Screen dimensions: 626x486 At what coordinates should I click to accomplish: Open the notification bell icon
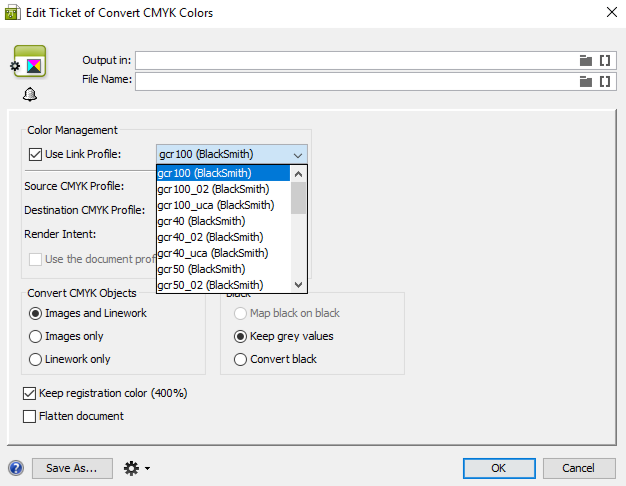(30, 95)
